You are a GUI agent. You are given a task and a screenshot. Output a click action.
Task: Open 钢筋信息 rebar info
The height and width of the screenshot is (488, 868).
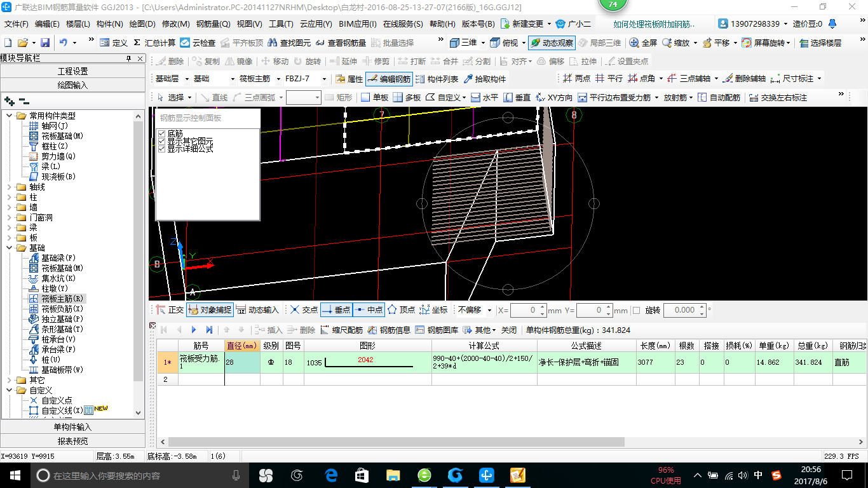[x=389, y=330]
